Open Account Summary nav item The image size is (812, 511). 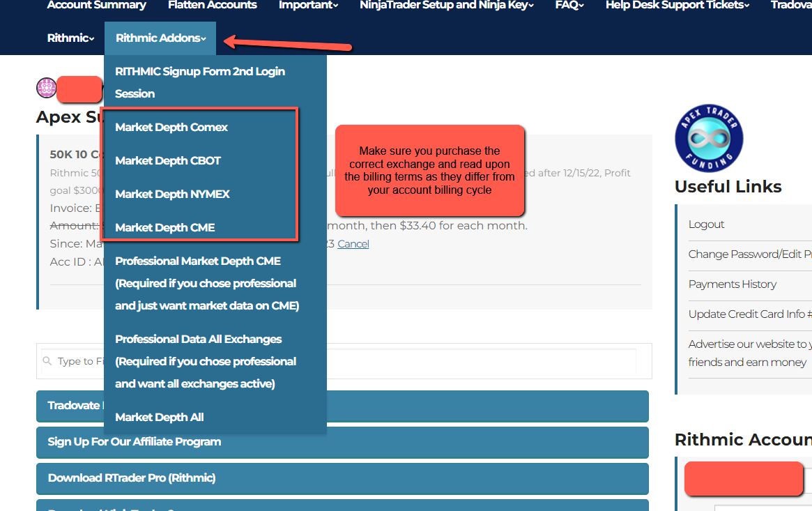(x=96, y=5)
